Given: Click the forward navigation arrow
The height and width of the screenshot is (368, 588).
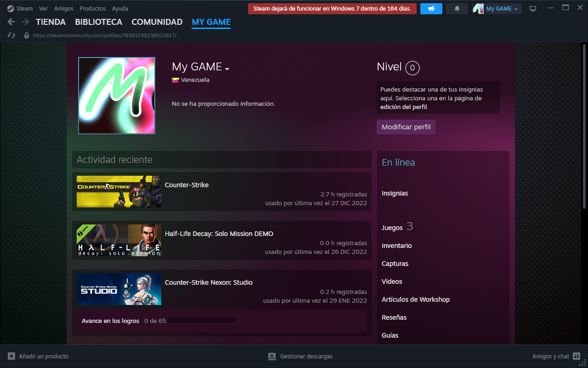Looking at the screenshot, I should 26,22.
